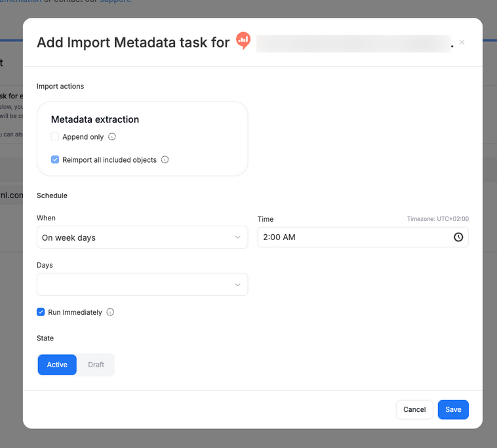Image resolution: width=497 pixels, height=448 pixels.
Task: Open info icon next to Run Immediately
Action: (x=110, y=312)
